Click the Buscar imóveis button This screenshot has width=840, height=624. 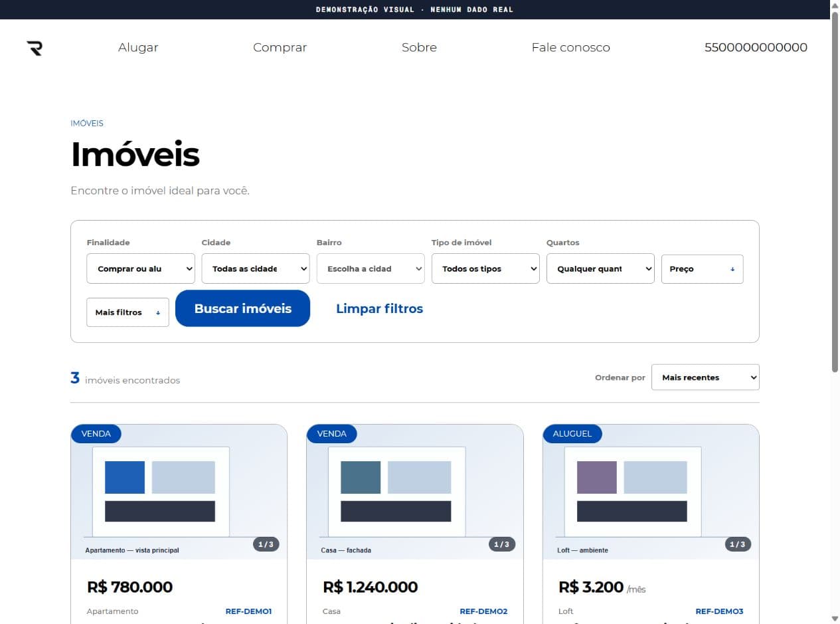click(x=243, y=308)
